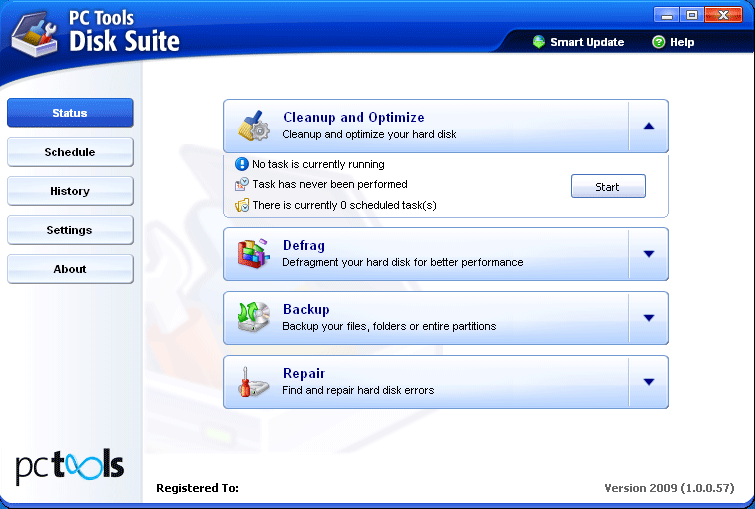This screenshot has width=755, height=509.
Task: Click the 'Registered To:' label
Action: click(197, 488)
